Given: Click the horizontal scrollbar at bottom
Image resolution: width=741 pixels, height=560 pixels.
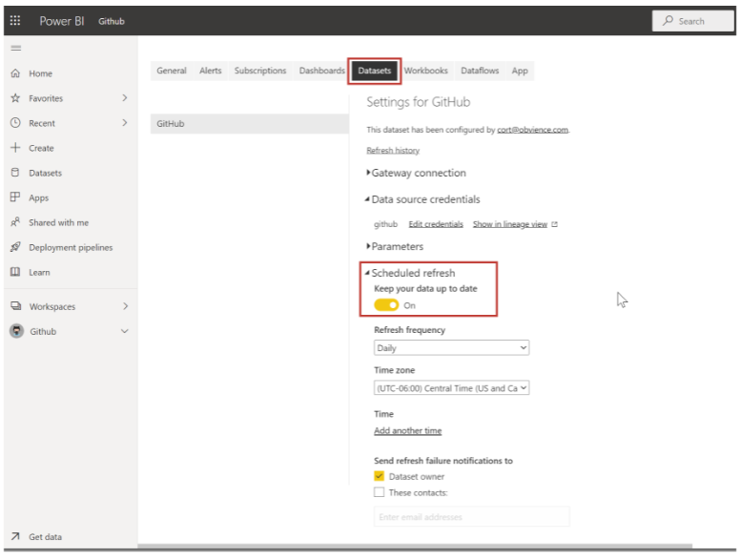Looking at the screenshot, I should 415,547.
